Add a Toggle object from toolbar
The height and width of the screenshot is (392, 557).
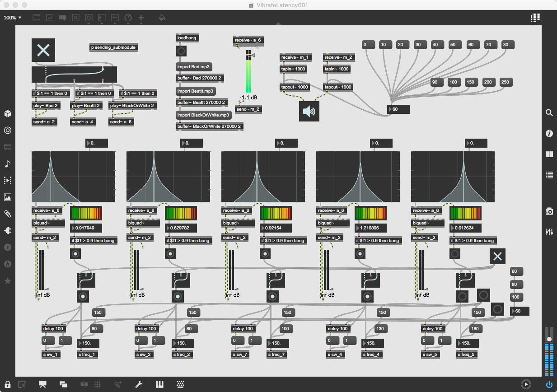(x=76, y=18)
